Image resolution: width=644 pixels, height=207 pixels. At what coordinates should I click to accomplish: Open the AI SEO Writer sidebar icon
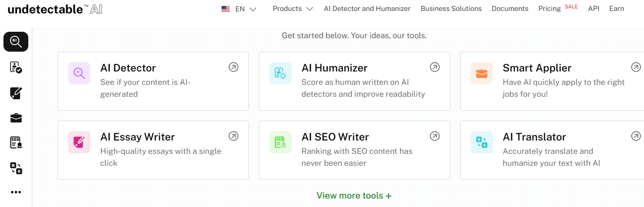point(16,143)
